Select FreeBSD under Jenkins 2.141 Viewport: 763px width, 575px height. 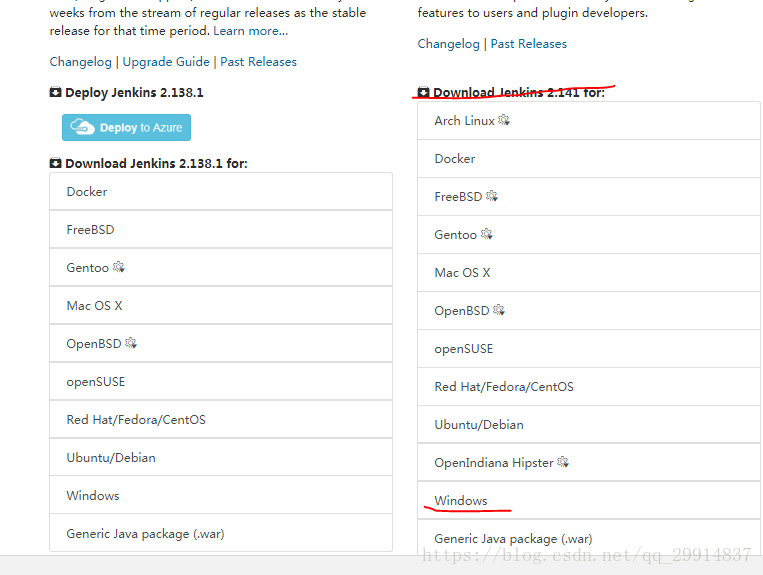coord(589,197)
